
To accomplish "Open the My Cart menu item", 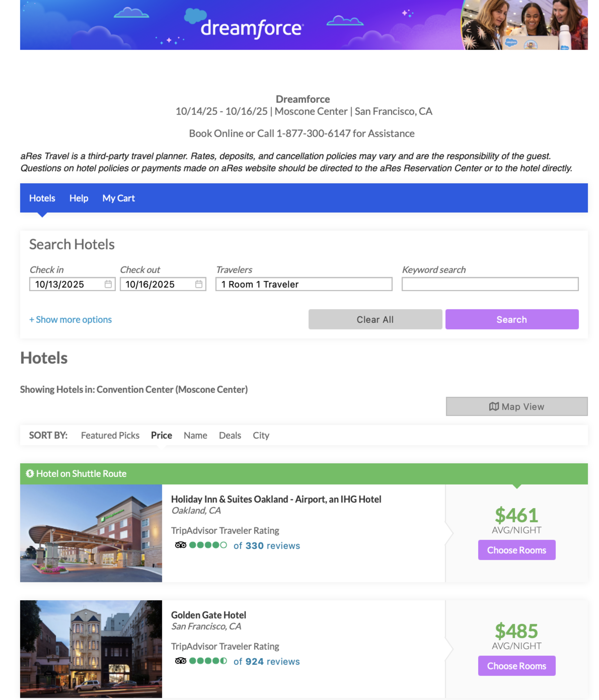I will pos(119,198).
